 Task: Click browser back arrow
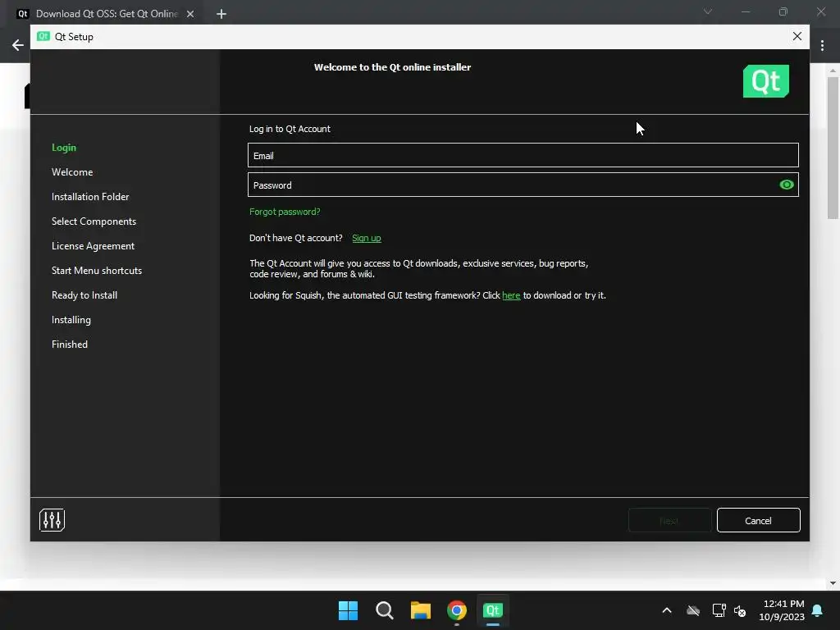[x=18, y=45]
